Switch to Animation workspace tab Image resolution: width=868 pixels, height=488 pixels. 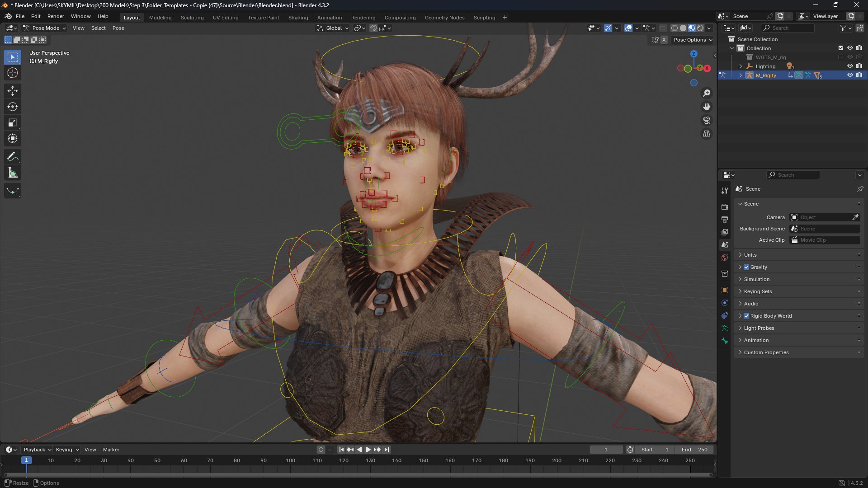[330, 18]
